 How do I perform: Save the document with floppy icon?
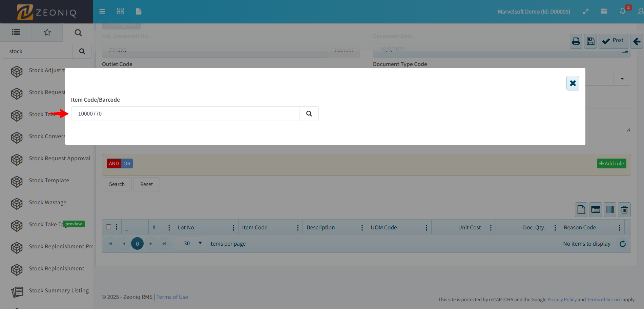[590, 41]
